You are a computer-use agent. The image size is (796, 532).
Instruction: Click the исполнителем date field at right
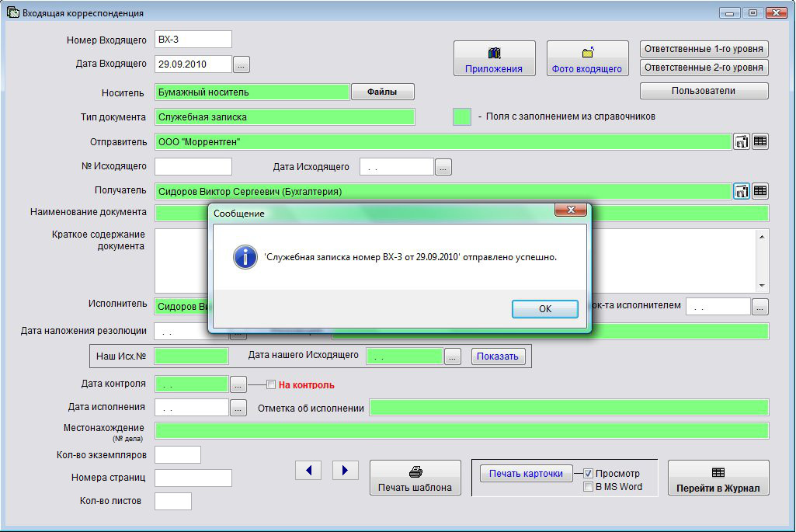[x=718, y=307]
